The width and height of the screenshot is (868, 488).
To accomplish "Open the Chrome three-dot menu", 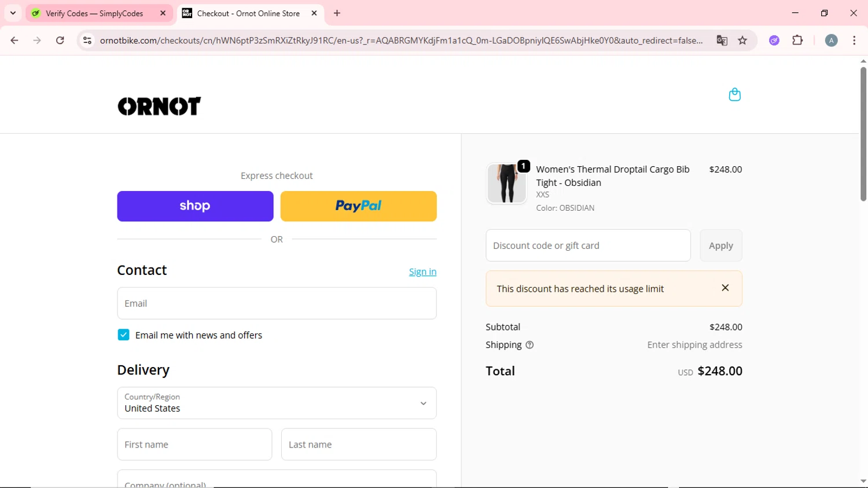I will pos(854,41).
